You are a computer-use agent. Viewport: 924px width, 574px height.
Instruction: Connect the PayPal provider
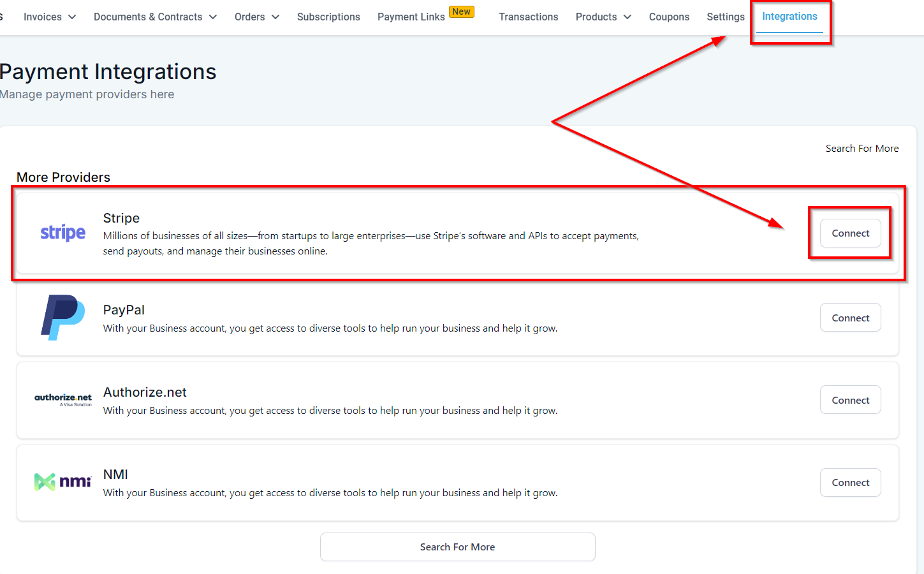tap(851, 318)
